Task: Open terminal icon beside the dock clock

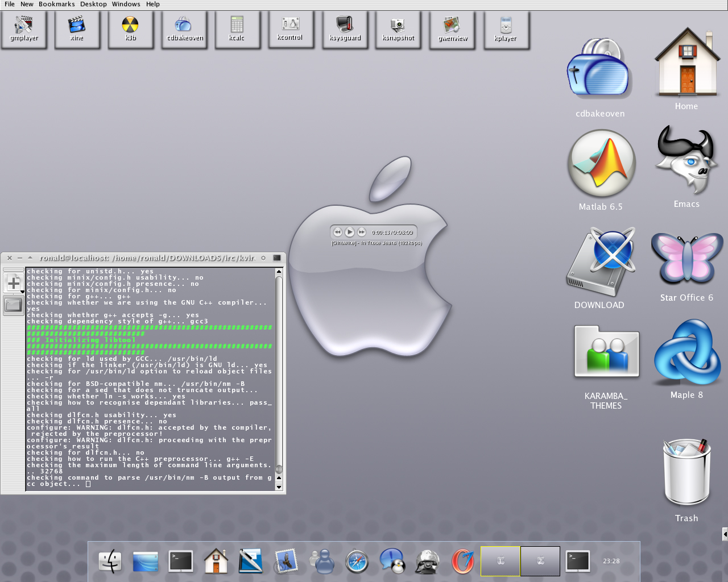Action: tap(578, 562)
